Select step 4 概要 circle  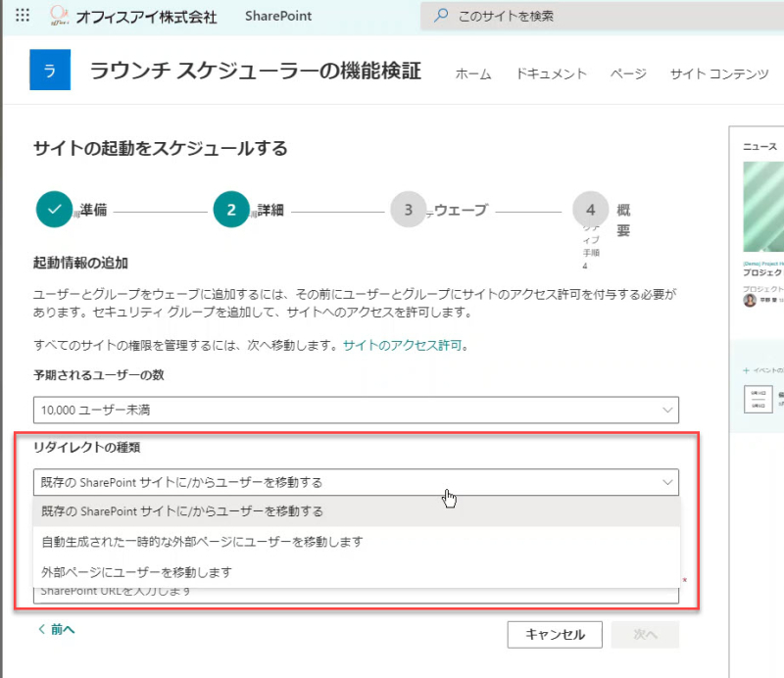click(591, 209)
